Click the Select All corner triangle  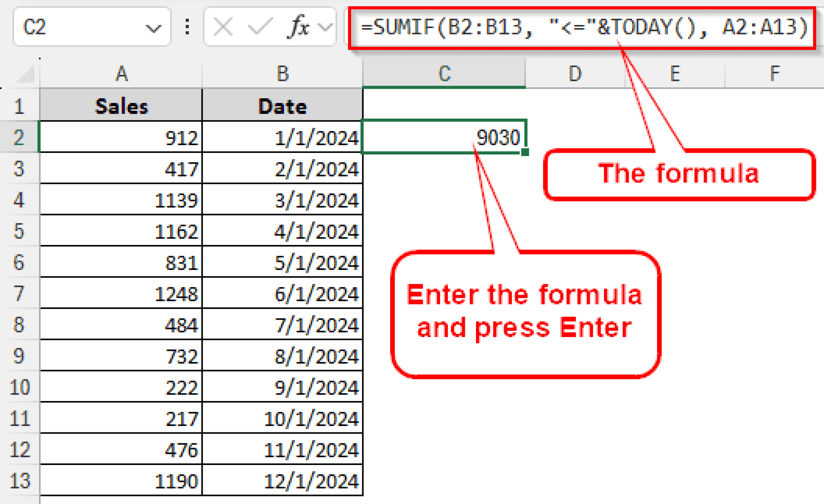[26, 74]
